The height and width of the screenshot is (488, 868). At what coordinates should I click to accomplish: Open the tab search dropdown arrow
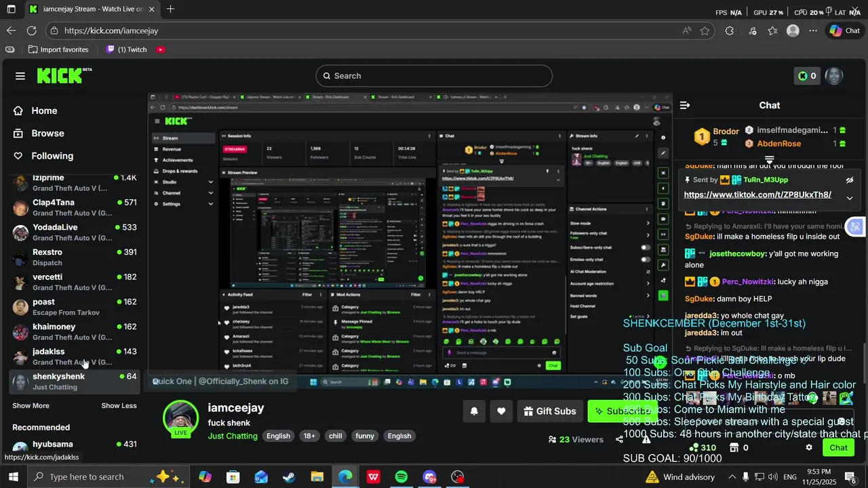[x=11, y=9]
